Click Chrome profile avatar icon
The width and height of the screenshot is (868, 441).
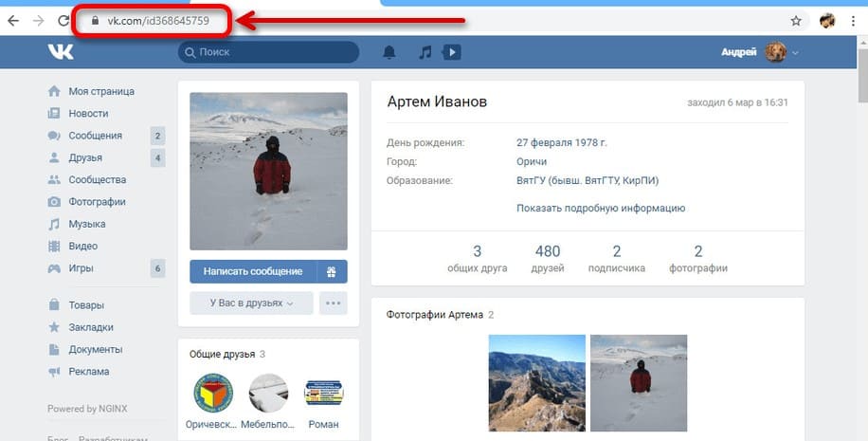point(827,21)
